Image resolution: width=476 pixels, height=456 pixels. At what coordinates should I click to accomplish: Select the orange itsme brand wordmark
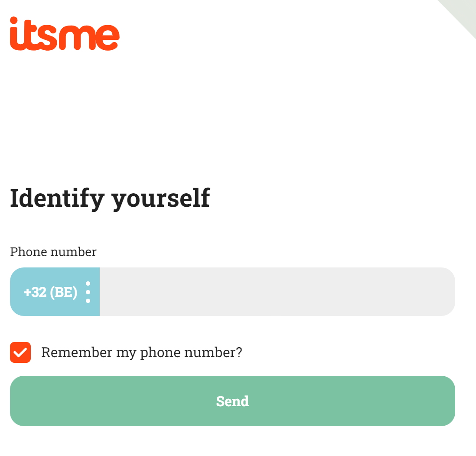[65, 33]
